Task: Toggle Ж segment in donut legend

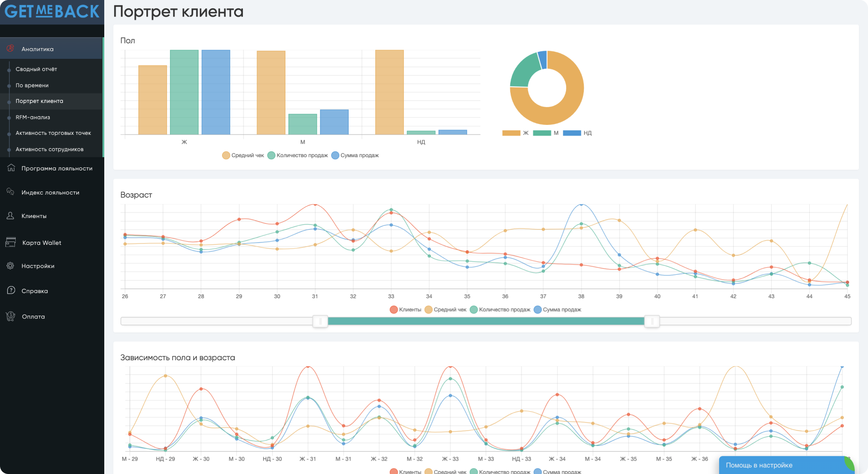Action: click(x=516, y=133)
